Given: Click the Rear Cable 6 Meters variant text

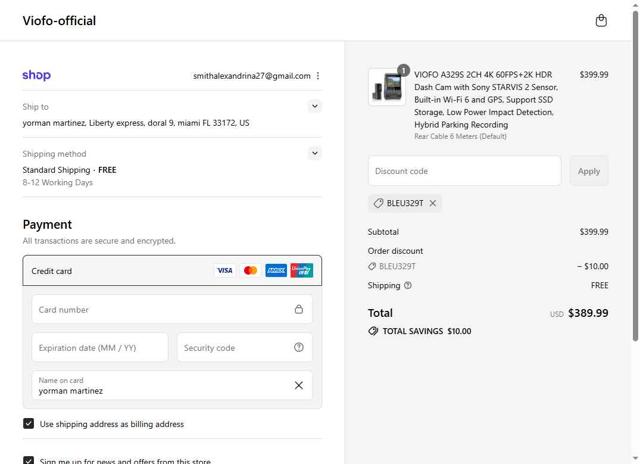Looking at the screenshot, I should 460,136.
